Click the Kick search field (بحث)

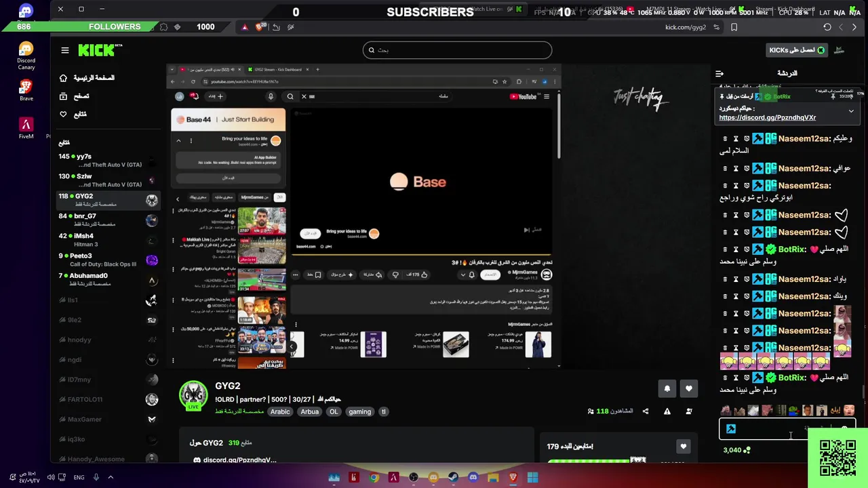pos(458,50)
